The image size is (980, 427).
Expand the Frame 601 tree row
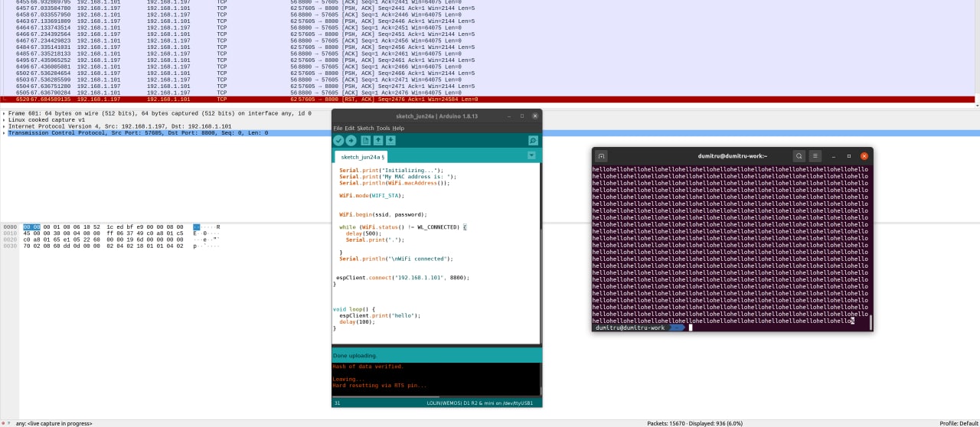click(x=4, y=113)
